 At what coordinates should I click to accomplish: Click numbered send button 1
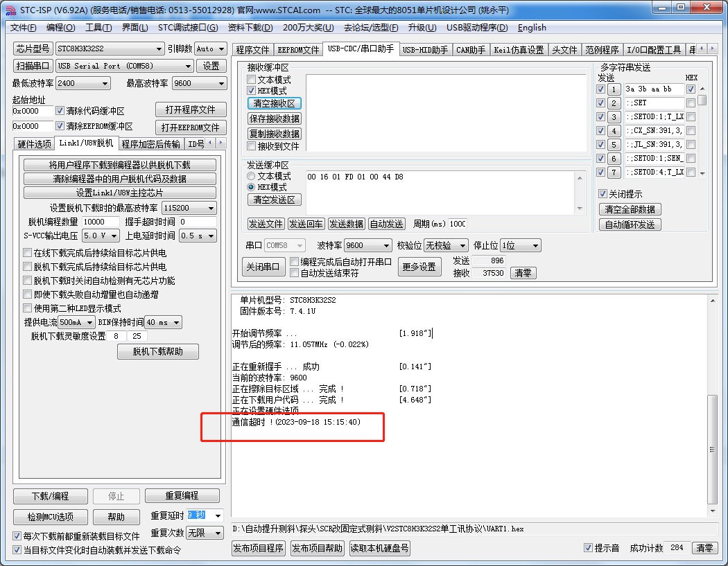614,89
